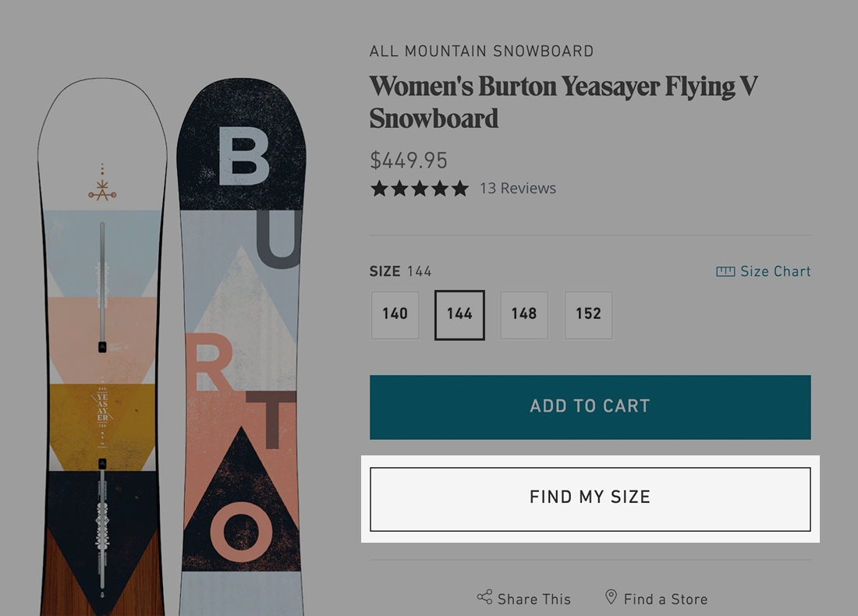Image resolution: width=858 pixels, height=616 pixels.
Task: Open the 13 Reviews link
Action: pyautogui.click(x=517, y=189)
